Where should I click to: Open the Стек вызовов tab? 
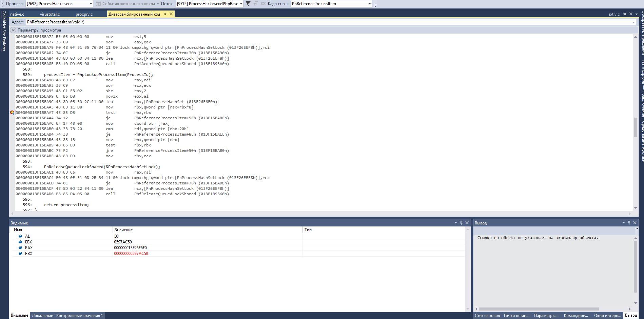click(487, 316)
